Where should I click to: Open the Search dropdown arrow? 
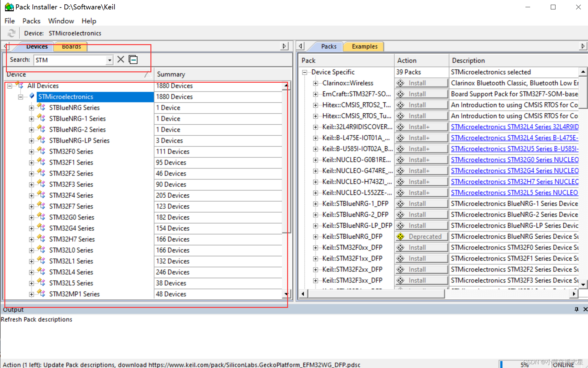tap(109, 60)
